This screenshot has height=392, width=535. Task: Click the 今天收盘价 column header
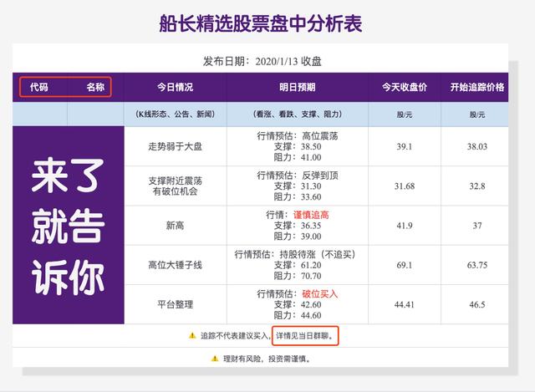[405, 87]
